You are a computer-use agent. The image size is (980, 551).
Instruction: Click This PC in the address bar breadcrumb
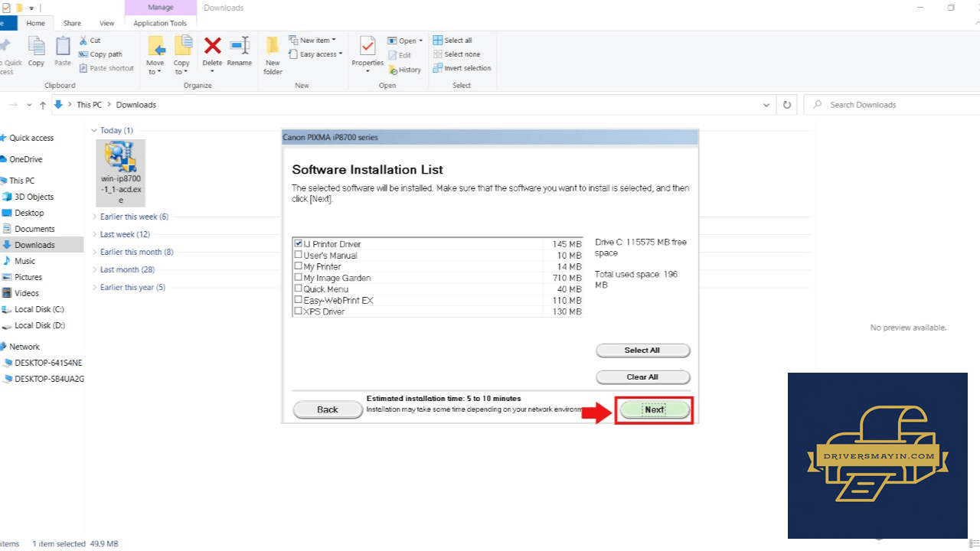tap(89, 105)
